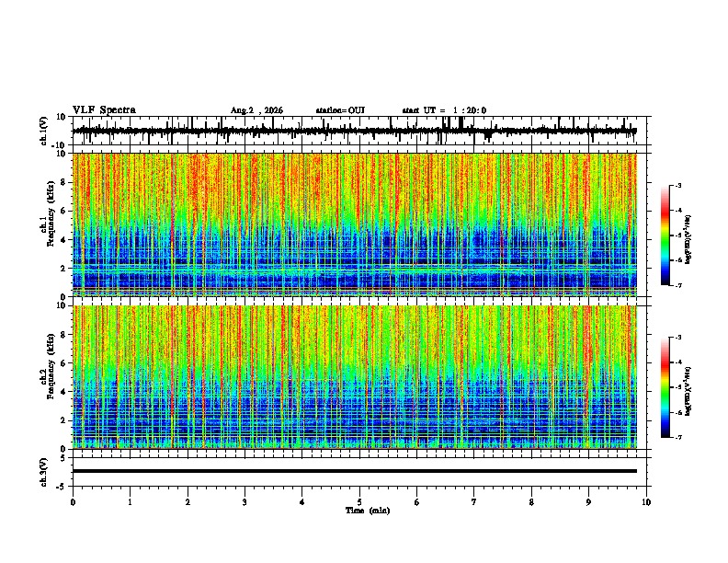
Task: Click the ch.2 spectrogram color scale bar
Action: point(665,387)
